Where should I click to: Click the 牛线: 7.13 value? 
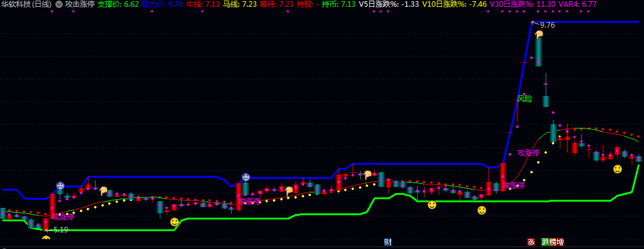[203, 4]
